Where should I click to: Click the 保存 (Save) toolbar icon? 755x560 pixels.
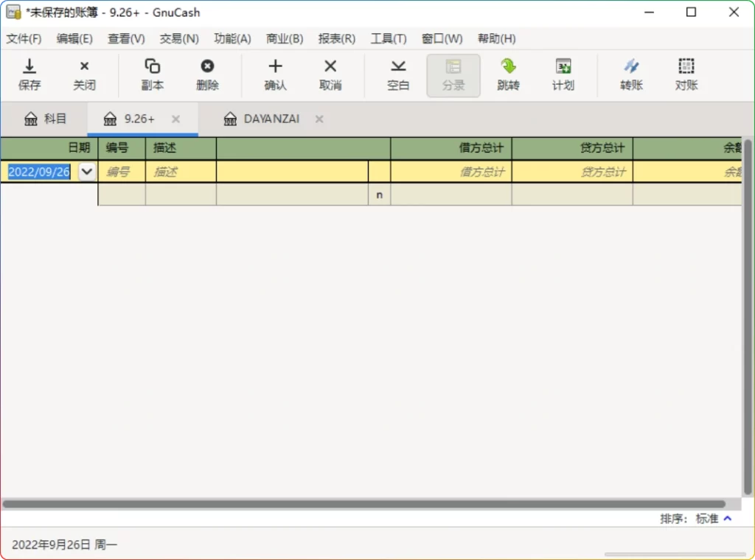pos(29,74)
